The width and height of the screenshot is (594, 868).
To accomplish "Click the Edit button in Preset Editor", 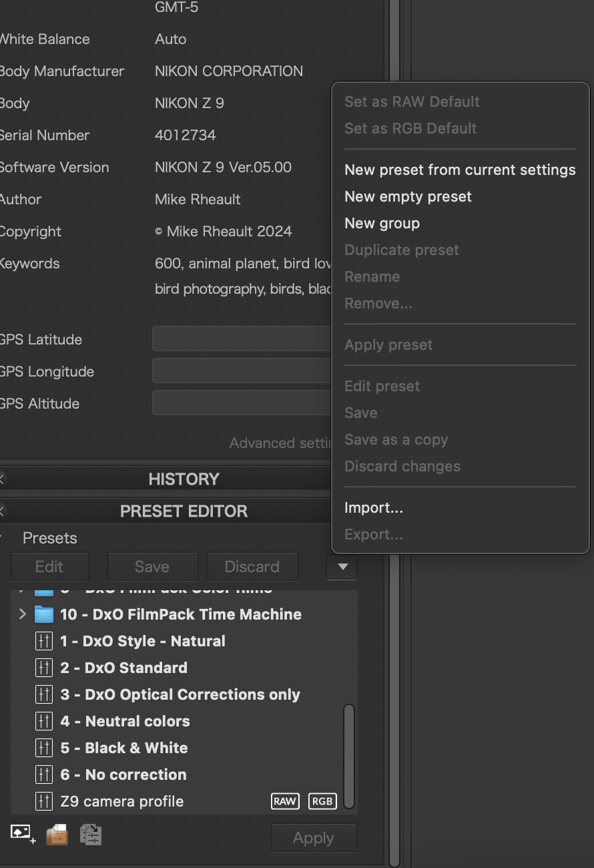I will pyautogui.click(x=49, y=567).
